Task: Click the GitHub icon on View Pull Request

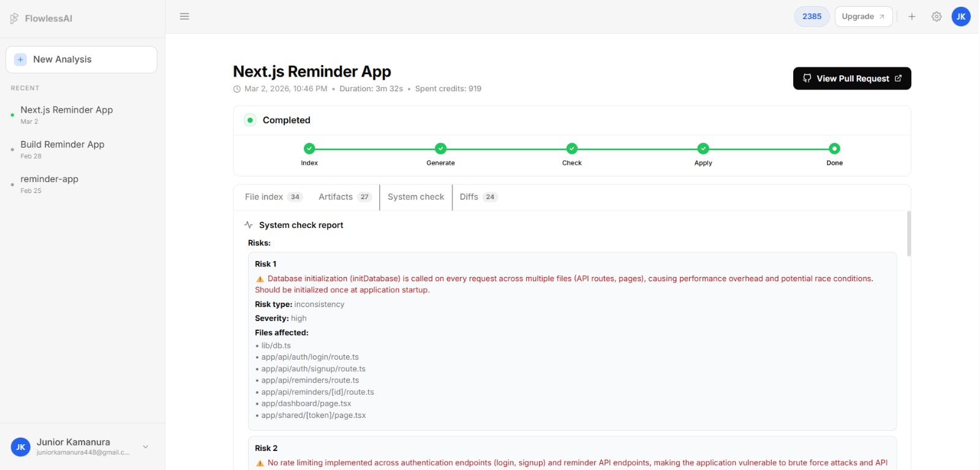Action: click(807, 78)
